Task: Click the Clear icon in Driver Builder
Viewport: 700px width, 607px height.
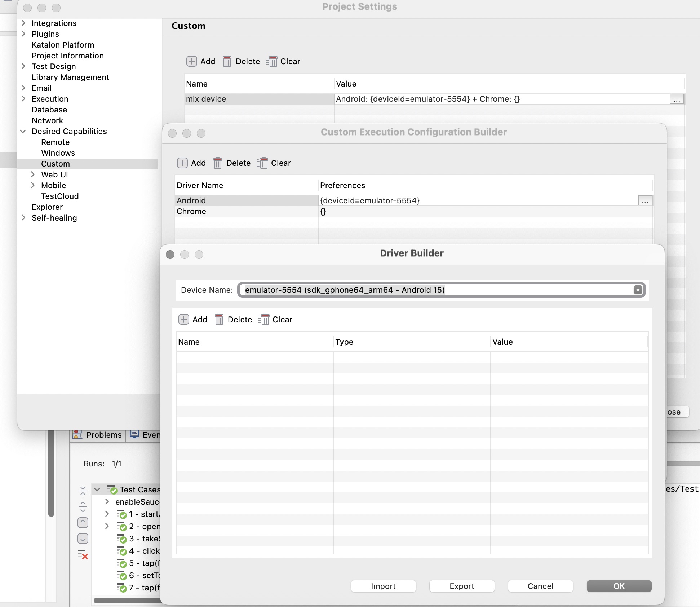Action: pos(264,319)
